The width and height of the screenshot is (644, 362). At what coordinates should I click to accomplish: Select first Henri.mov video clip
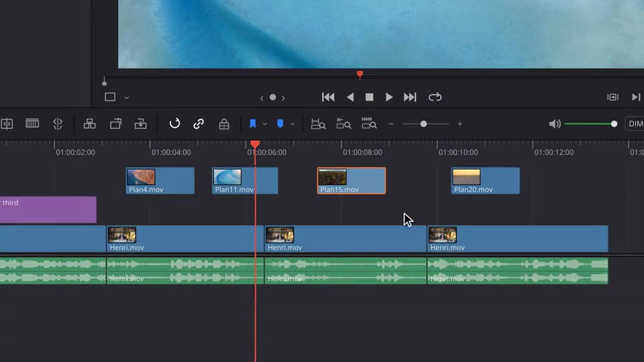coord(185,239)
